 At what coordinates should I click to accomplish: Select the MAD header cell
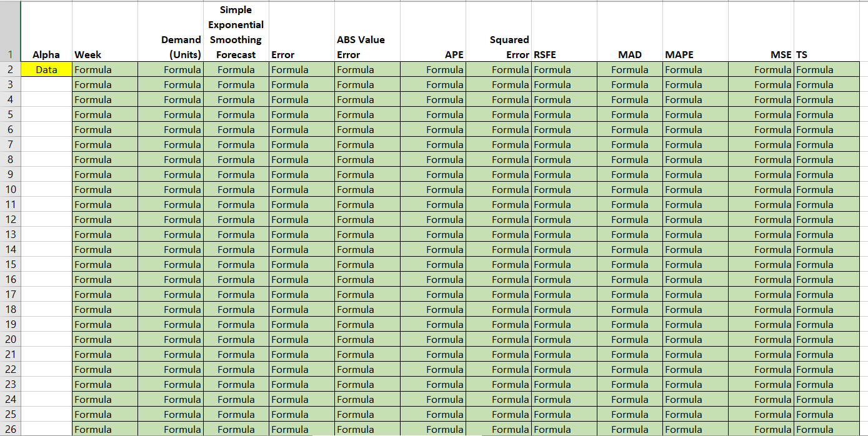point(629,54)
